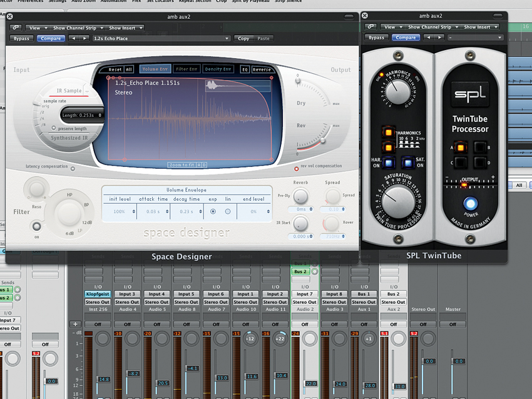Open View menu in Space Designer window
Viewport: 532px width, 399px height.
click(x=38, y=28)
